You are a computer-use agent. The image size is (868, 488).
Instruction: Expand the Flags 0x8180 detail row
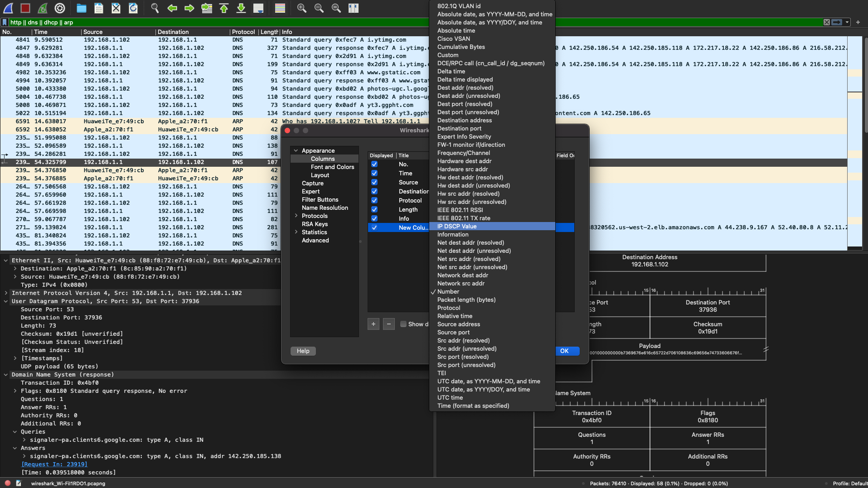pos(15,391)
